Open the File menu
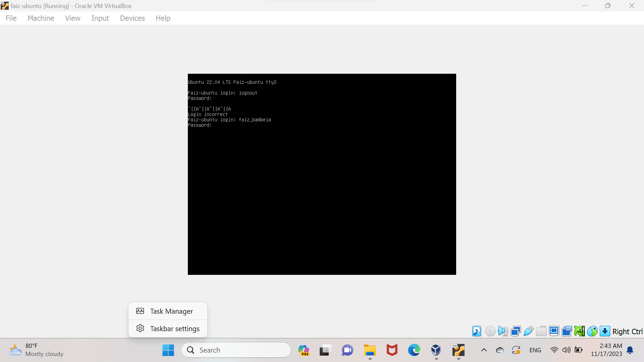 click(11, 18)
